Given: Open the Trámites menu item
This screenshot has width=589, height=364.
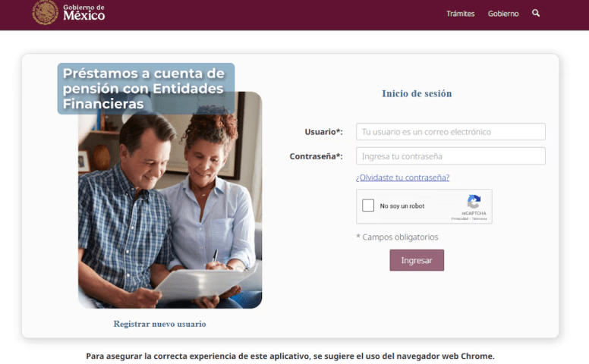Looking at the screenshot, I should click(x=460, y=14).
